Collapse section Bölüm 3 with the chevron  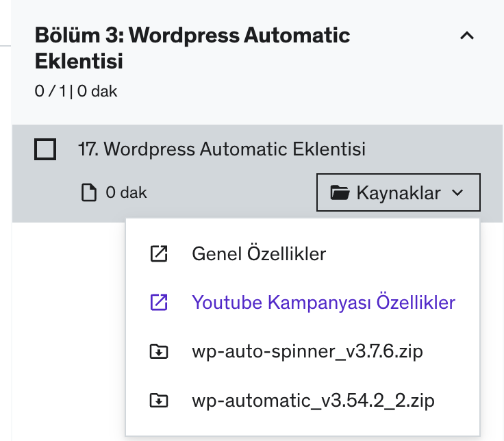click(x=467, y=36)
